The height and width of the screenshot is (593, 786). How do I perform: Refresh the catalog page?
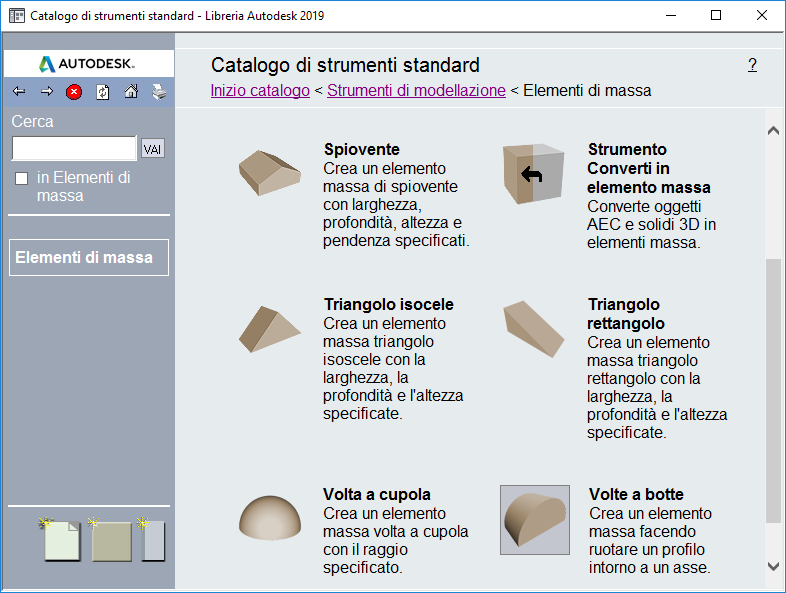point(103,92)
